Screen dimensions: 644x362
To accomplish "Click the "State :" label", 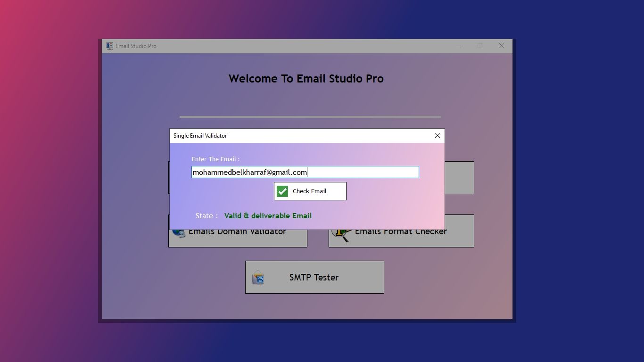I will click(206, 215).
